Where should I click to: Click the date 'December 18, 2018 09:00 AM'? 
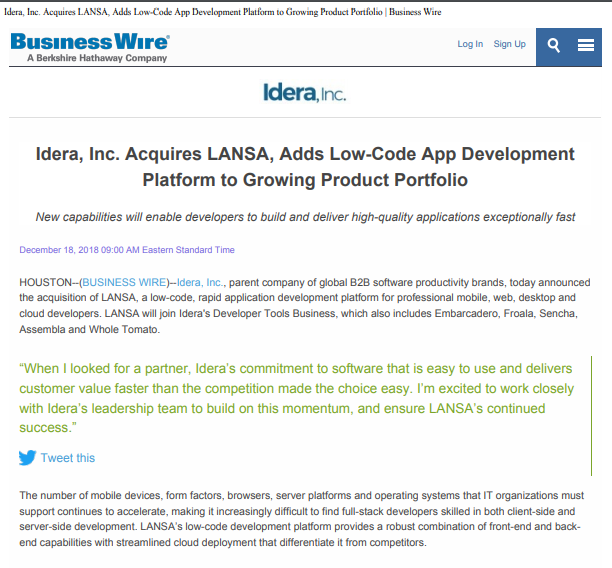127,250
